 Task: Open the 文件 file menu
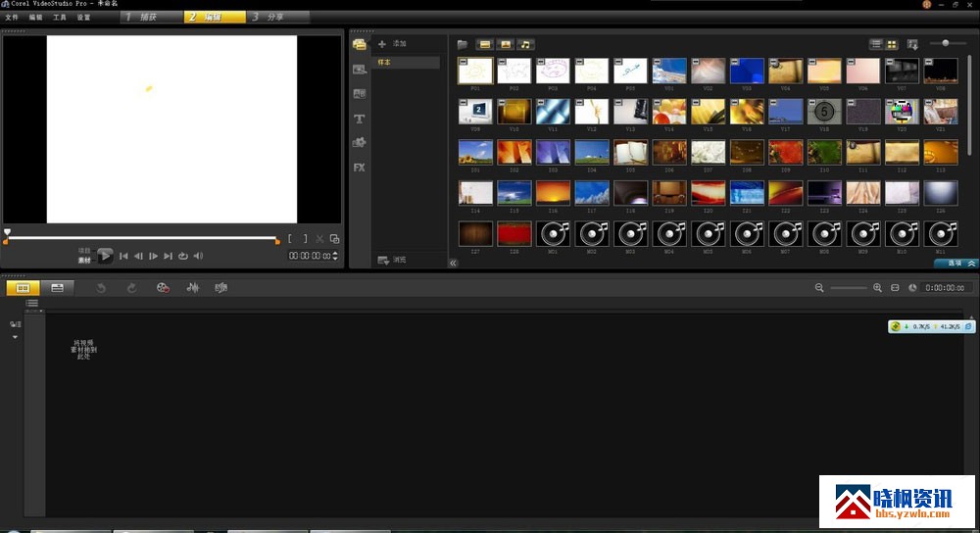[x=12, y=18]
